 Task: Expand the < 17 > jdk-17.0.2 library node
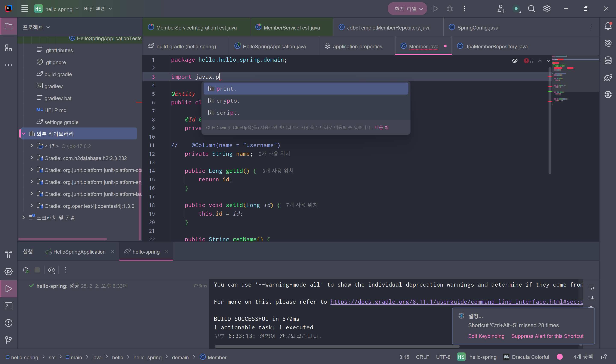pyautogui.click(x=31, y=146)
